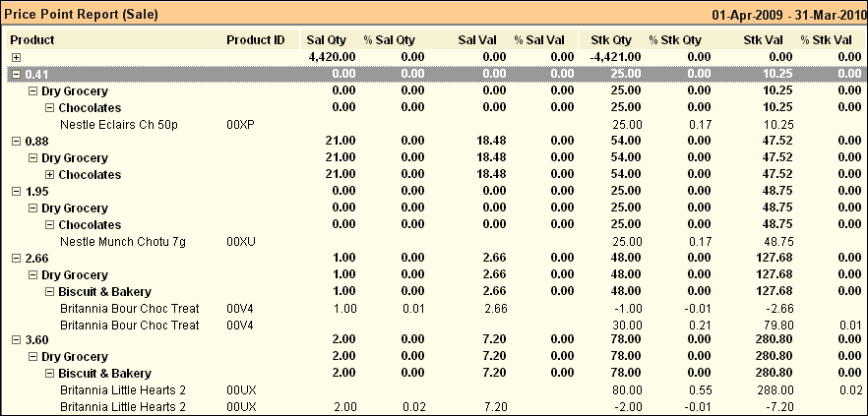Click the date range 01-Apr-2009 - 31-Mar-2010
The width and height of the screenshot is (868, 416).
coord(789,16)
